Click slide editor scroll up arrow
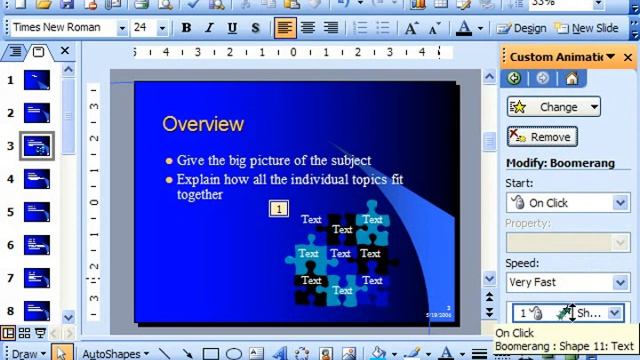Viewport: 640px width, 360px height. coord(489,76)
